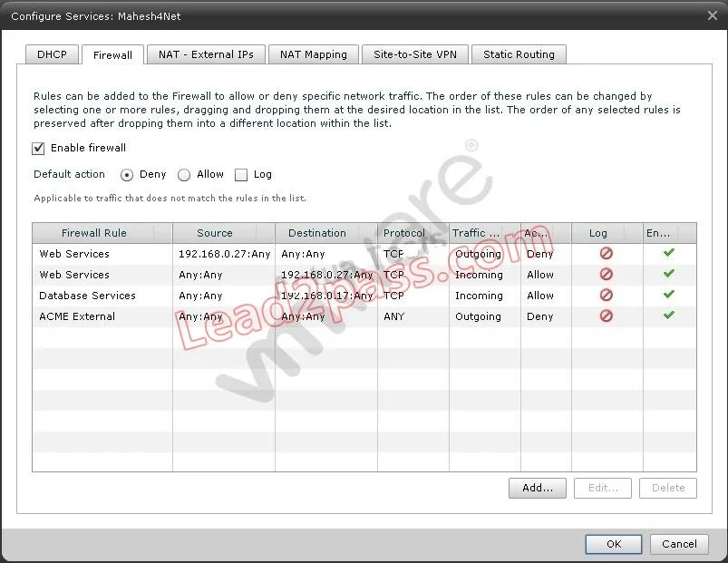Sort by the Firewall Rule column header
The image size is (728, 563).
tap(102, 233)
